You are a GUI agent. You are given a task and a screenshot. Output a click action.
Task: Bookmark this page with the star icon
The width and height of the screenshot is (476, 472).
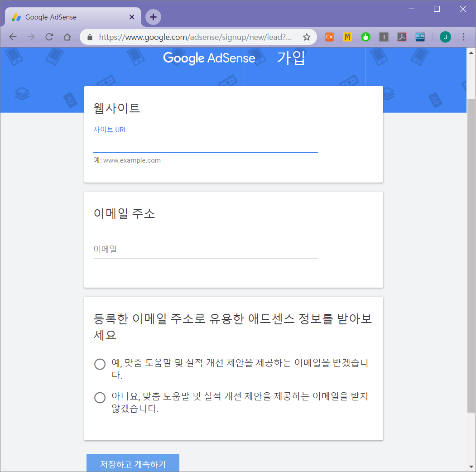[307, 37]
